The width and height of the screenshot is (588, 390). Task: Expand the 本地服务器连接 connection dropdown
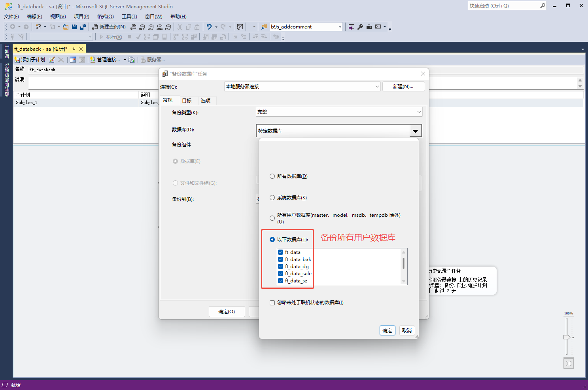click(377, 86)
